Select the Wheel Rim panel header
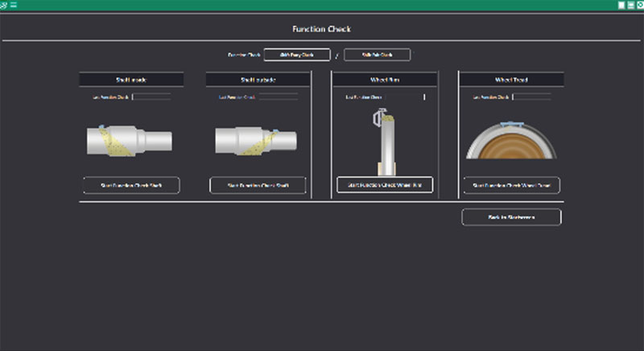 [x=384, y=80]
